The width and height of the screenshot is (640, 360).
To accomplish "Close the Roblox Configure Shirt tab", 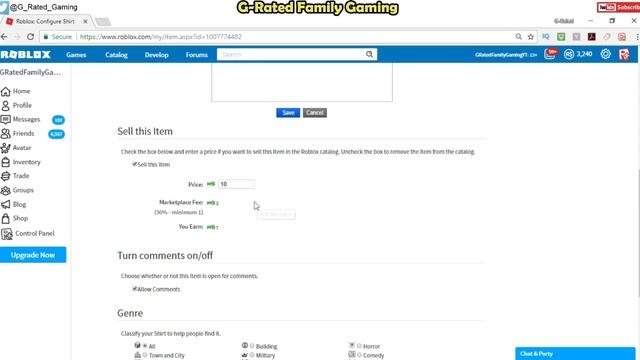I will pyautogui.click(x=85, y=21).
